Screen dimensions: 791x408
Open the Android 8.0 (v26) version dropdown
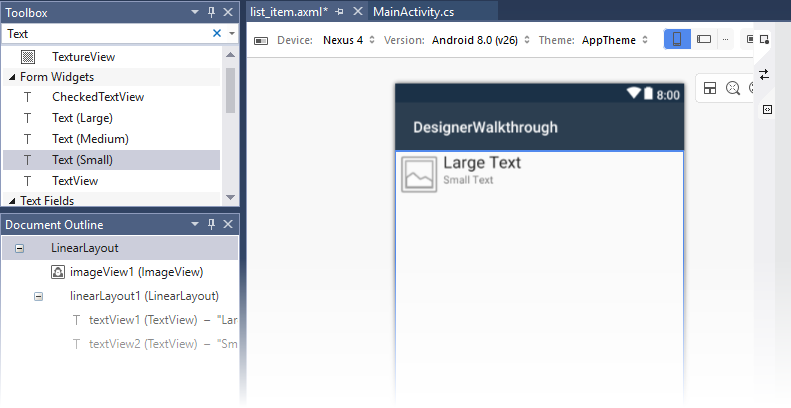tap(481, 40)
